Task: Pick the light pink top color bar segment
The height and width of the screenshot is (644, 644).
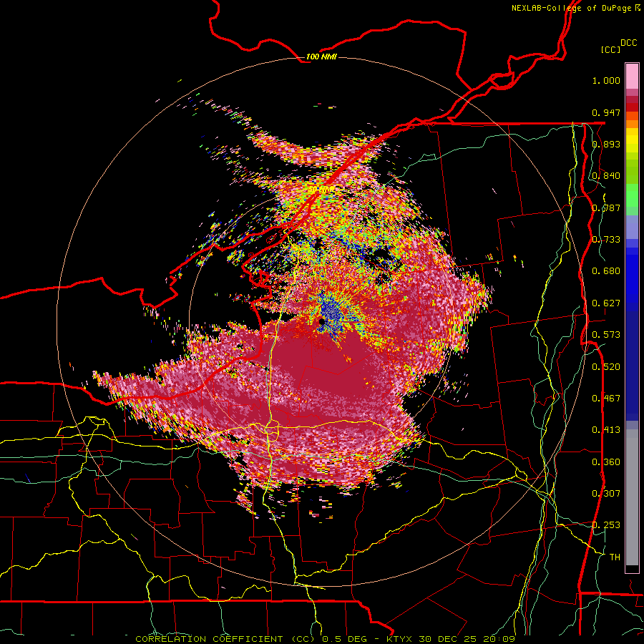Action: [632, 76]
